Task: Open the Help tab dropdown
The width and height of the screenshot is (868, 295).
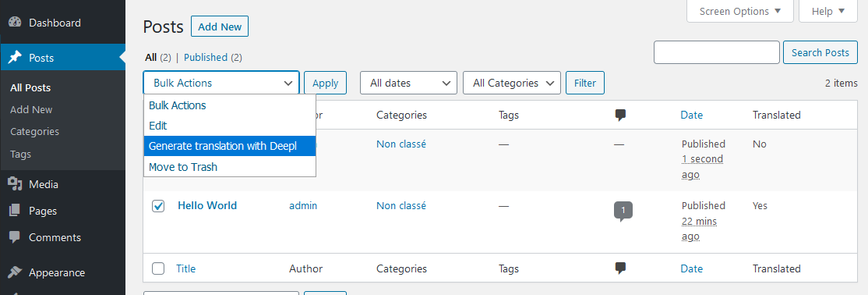Action: (x=828, y=11)
